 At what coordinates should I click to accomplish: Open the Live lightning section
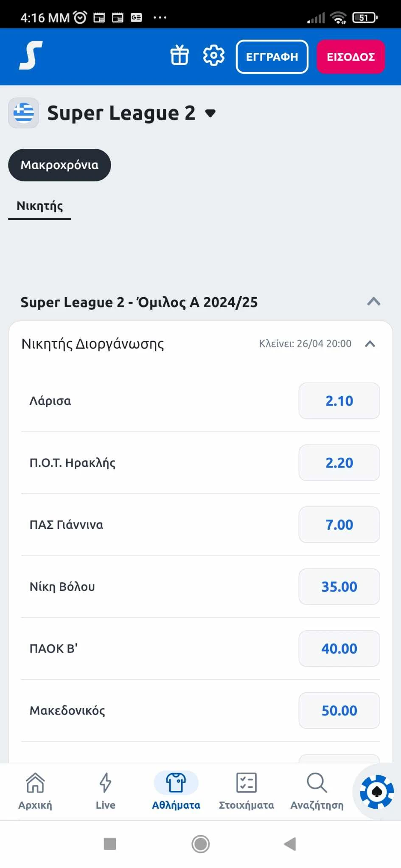(x=105, y=791)
